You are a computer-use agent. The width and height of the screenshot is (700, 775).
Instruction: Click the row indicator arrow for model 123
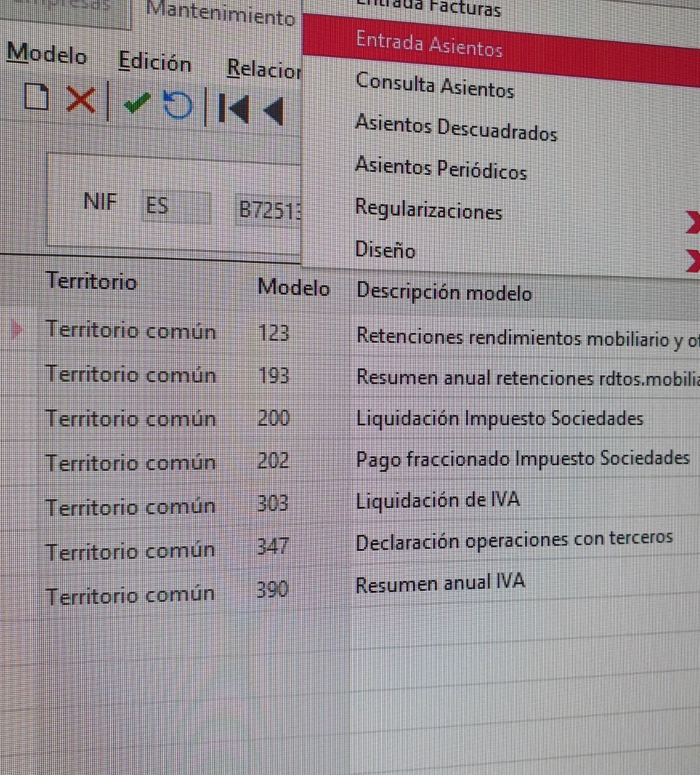click(16, 329)
